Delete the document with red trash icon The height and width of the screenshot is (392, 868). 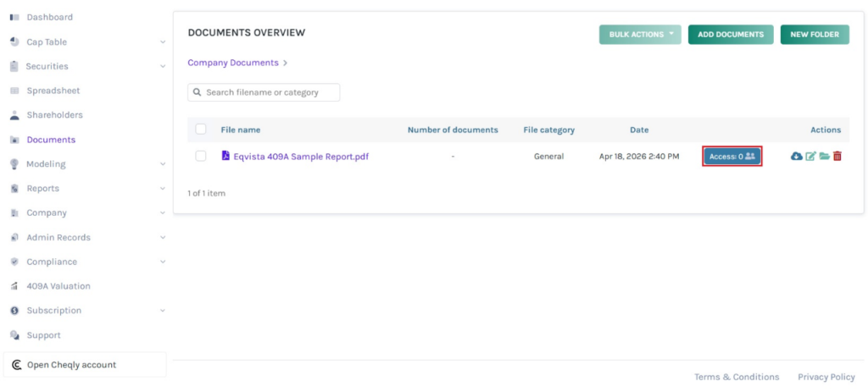pos(837,157)
